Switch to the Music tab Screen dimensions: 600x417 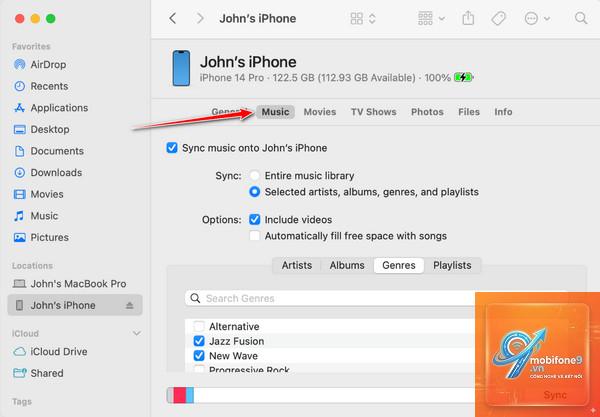coord(275,112)
